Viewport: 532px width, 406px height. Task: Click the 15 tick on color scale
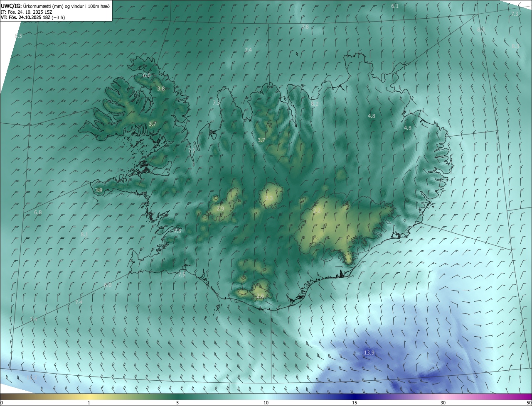355,403
